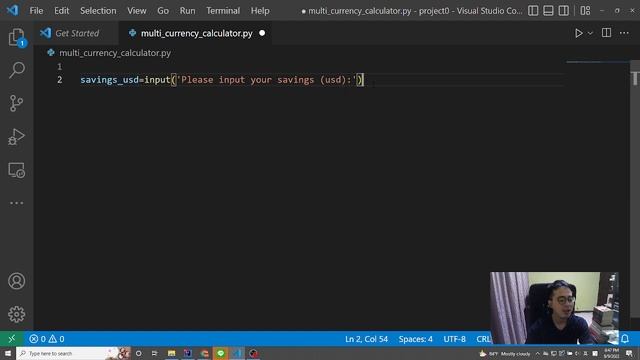Image resolution: width=640 pixels, height=360 pixels.
Task: Open the Go menu
Action: pyautogui.click(x=163, y=11)
